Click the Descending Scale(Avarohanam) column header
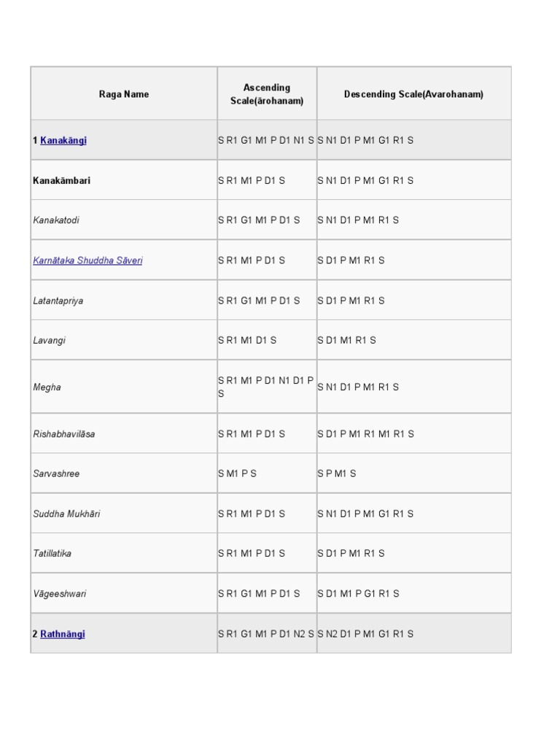 pos(413,94)
